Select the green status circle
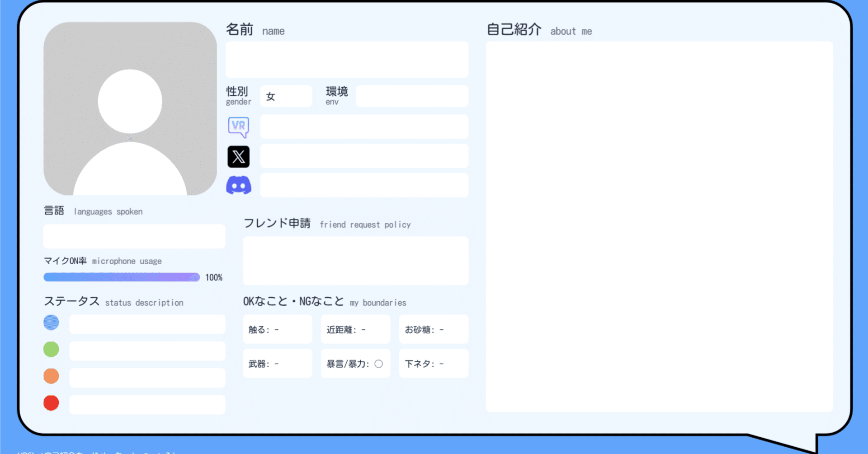The width and height of the screenshot is (868, 454). (x=51, y=349)
